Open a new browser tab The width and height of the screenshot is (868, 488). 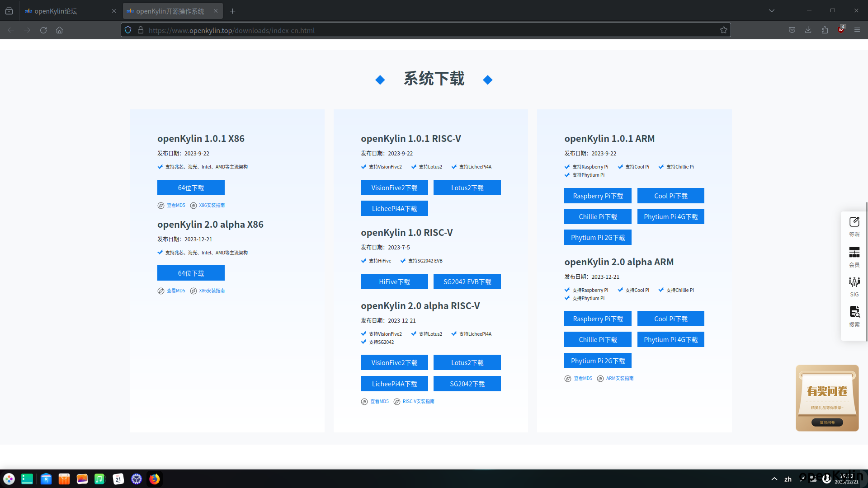(x=232, y=11)
